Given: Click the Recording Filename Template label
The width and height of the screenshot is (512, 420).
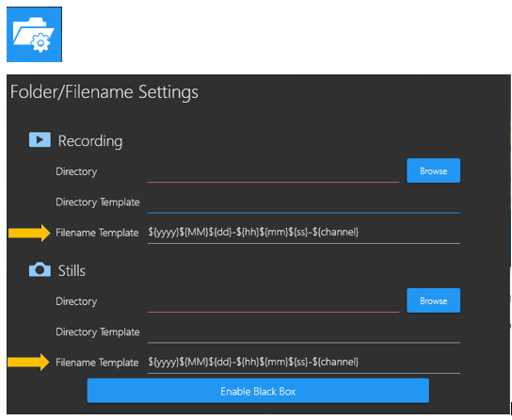Looking at the screenshot, I should (97, 233).
